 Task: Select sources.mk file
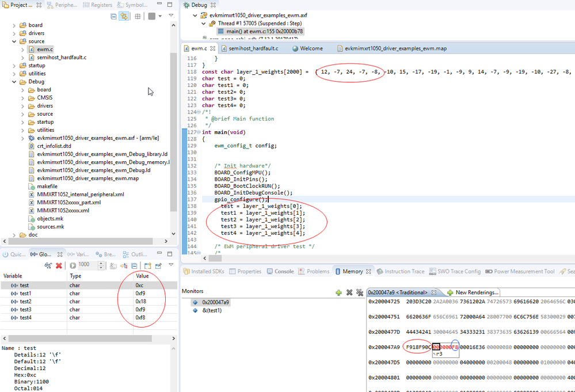pyautogui.click(x=50, y=227)
